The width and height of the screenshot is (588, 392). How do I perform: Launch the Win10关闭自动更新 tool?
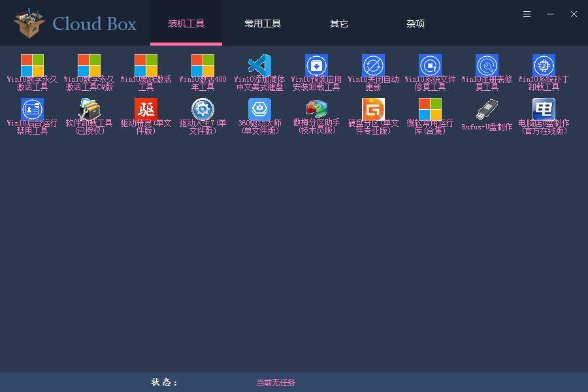click(x=372, y=69)
